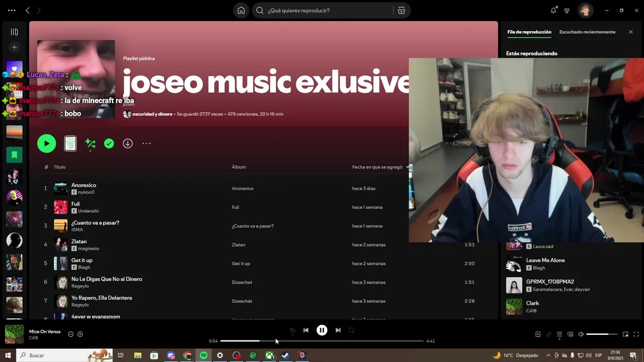The image size is (644, 362).
Task: Toggle shuffle in the player bar
Action: pos(292,330)
